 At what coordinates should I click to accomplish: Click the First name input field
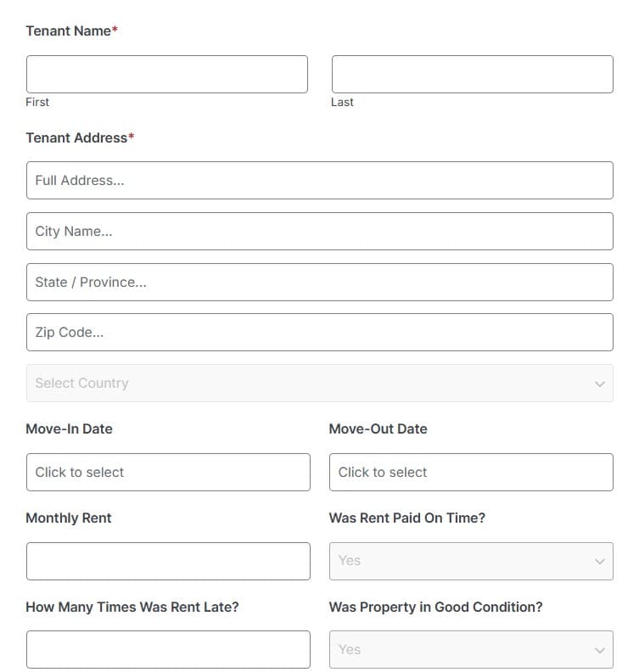167,74
